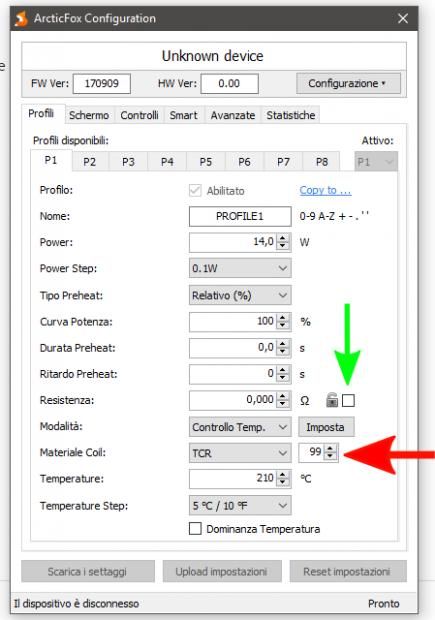Open the Attivo profile P1 dropdown
435x620 pixels.
tap(376, 162)
